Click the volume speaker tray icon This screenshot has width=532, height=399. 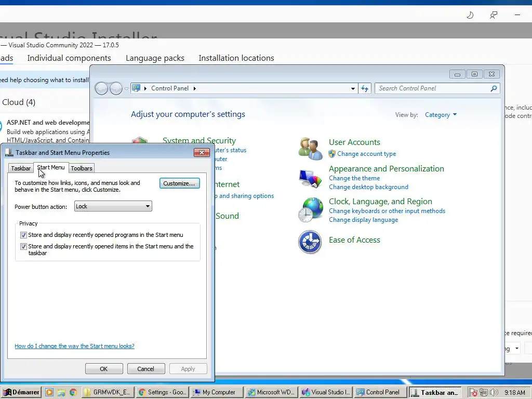(x=494, y=393)
